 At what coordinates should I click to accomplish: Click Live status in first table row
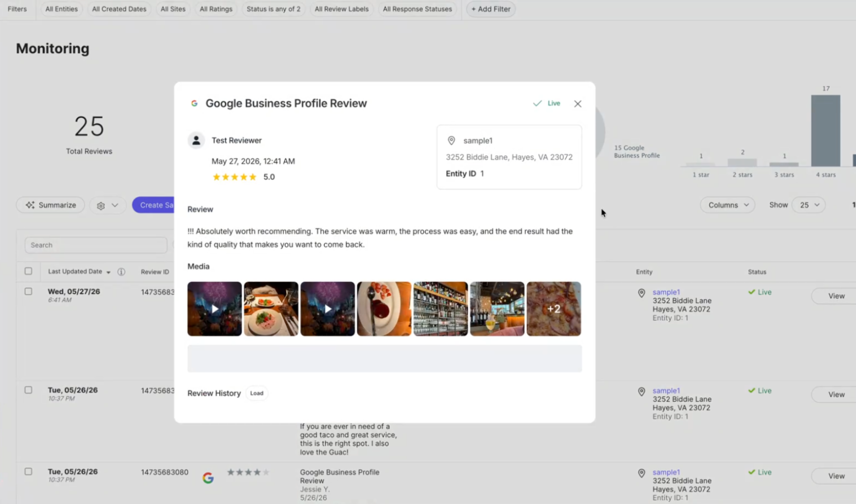(760, 292)
